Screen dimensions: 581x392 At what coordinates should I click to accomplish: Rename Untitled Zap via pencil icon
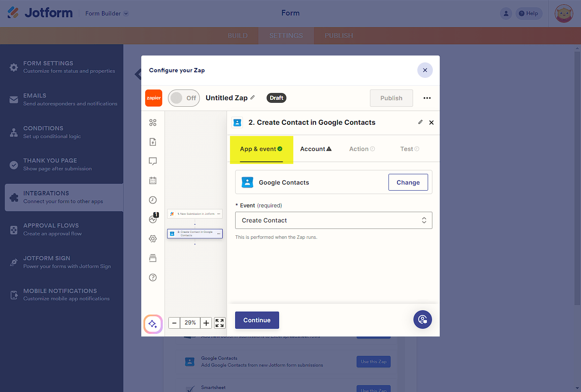[253, 98]
